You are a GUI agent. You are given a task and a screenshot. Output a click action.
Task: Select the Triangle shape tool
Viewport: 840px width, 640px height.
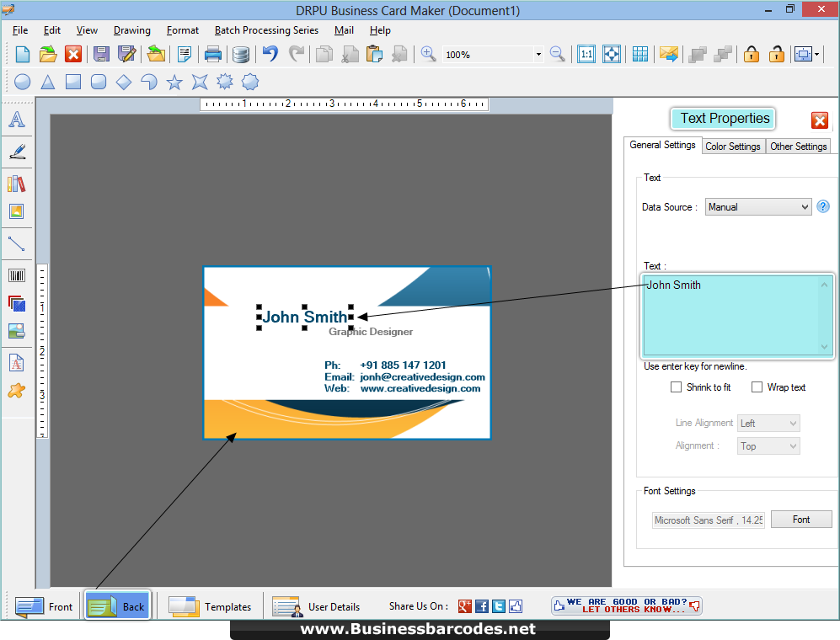pyautogui.click(x=48, y=82)
